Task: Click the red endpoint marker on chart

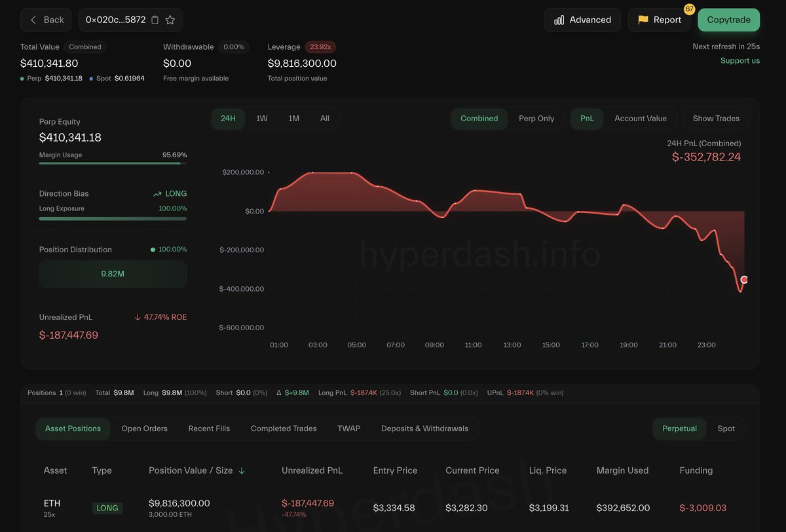Action: coord(744,280)
